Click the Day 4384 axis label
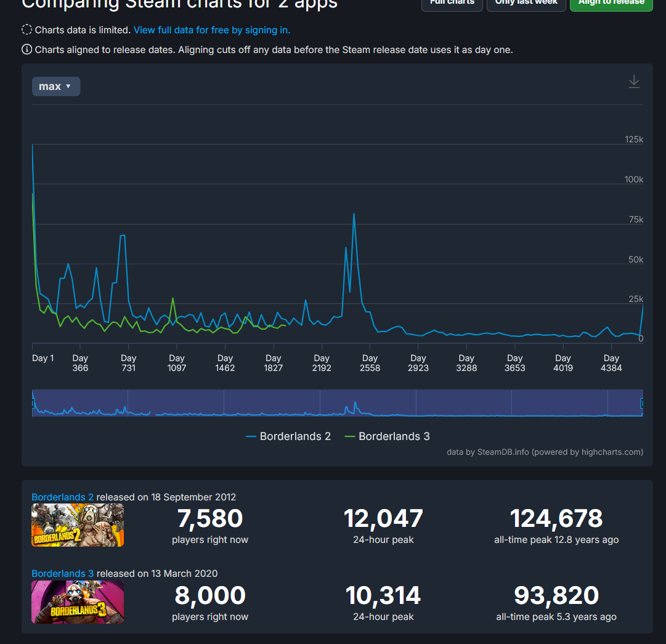666x644 pixels. [611, 363]
